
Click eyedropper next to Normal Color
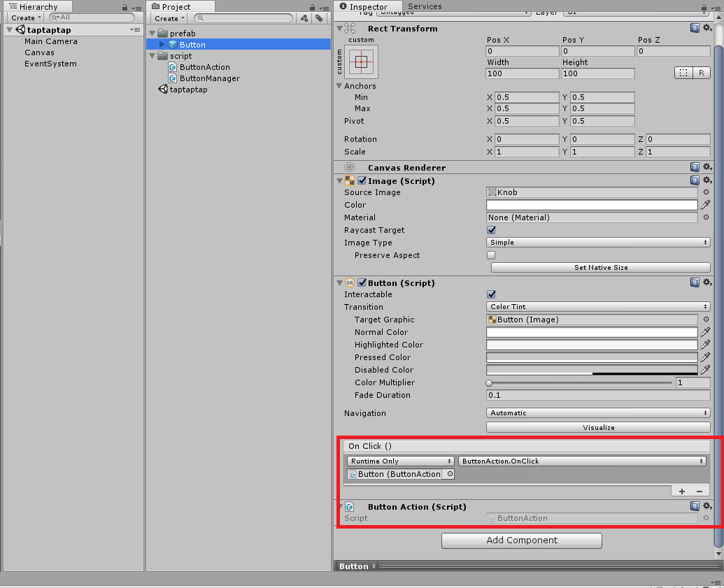706,332
